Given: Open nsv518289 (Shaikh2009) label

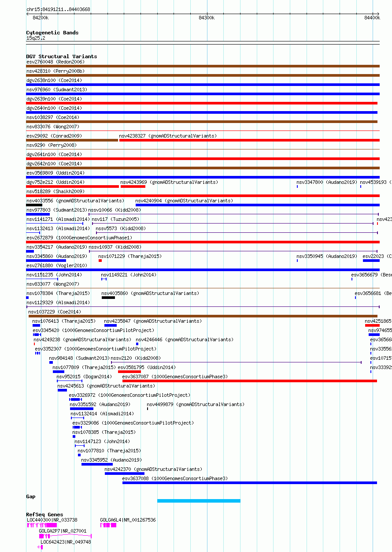Looking at the screenshot, I should (x=55, y=191).
